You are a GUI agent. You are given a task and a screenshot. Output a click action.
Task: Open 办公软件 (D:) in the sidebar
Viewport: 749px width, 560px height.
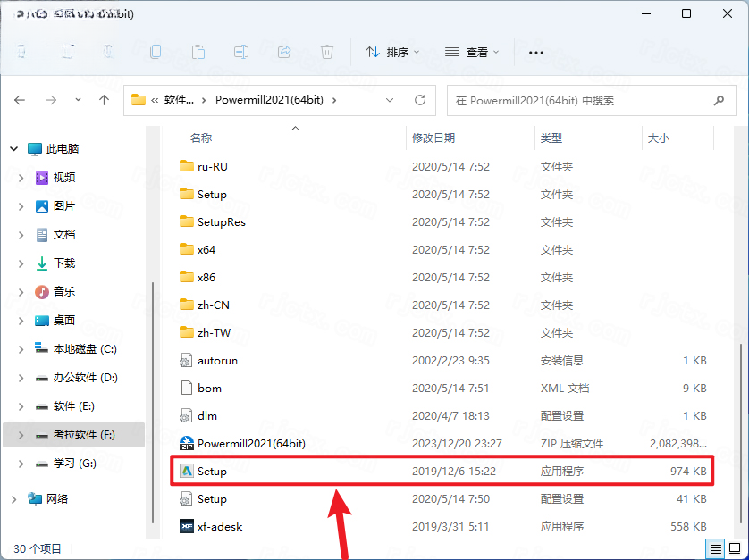click(85, 378)
